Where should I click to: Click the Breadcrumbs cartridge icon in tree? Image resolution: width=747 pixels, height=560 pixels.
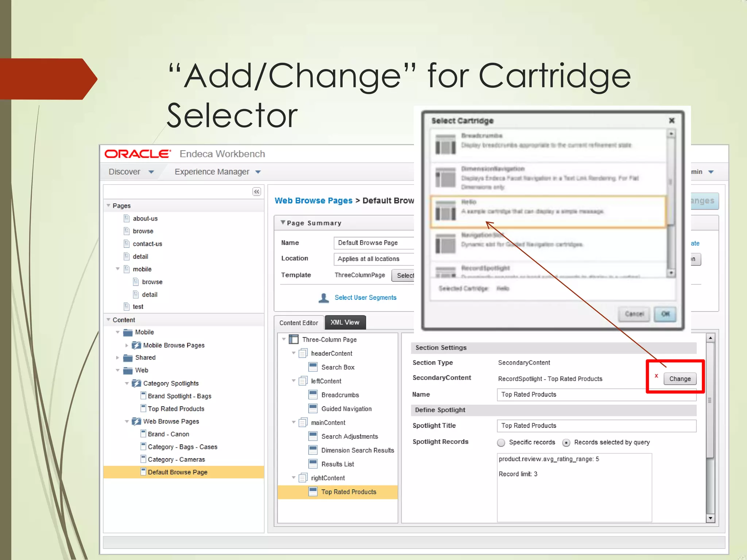tap(313, 394)
